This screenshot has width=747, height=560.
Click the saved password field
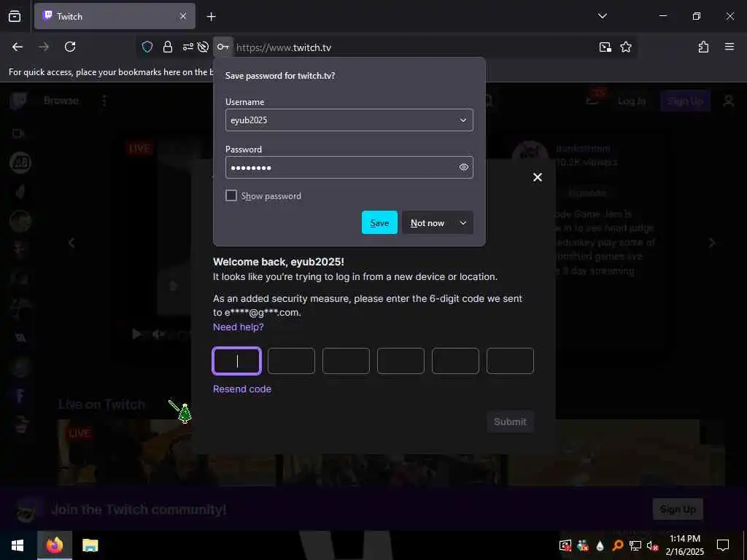pyautogui.click(x=349, y=168)
